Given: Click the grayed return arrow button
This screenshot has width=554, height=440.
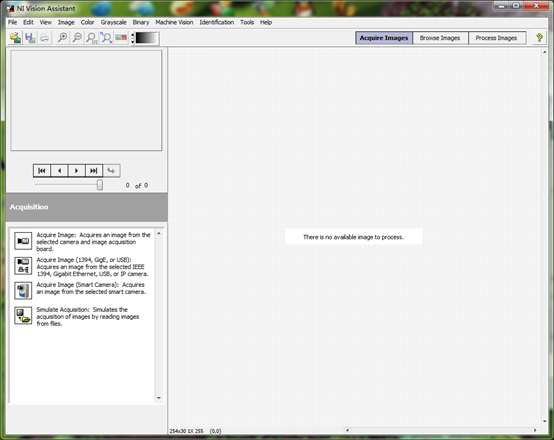Looking at the screenshot, I should click(x=111, y=171).
